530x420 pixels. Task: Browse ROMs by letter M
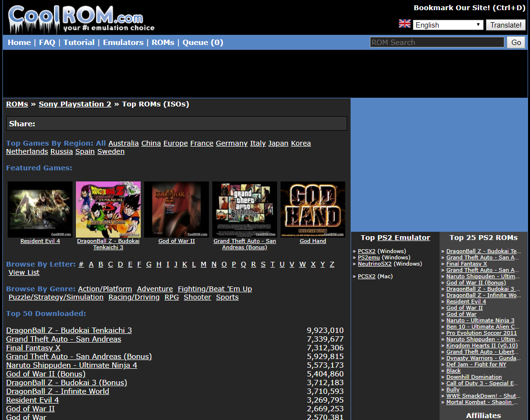(x=204, y=265)
